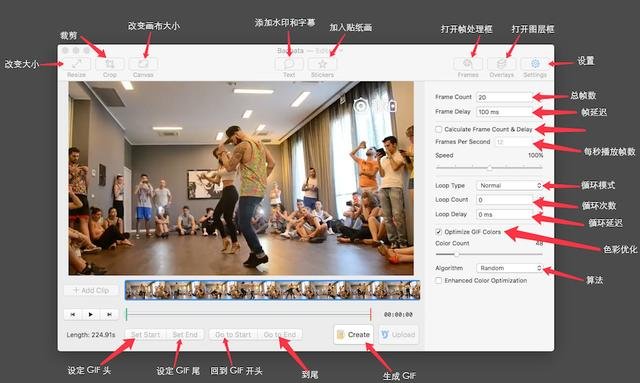Open the Overlays panel
This screenshot has width=640, height=383.
pos(502,64)
